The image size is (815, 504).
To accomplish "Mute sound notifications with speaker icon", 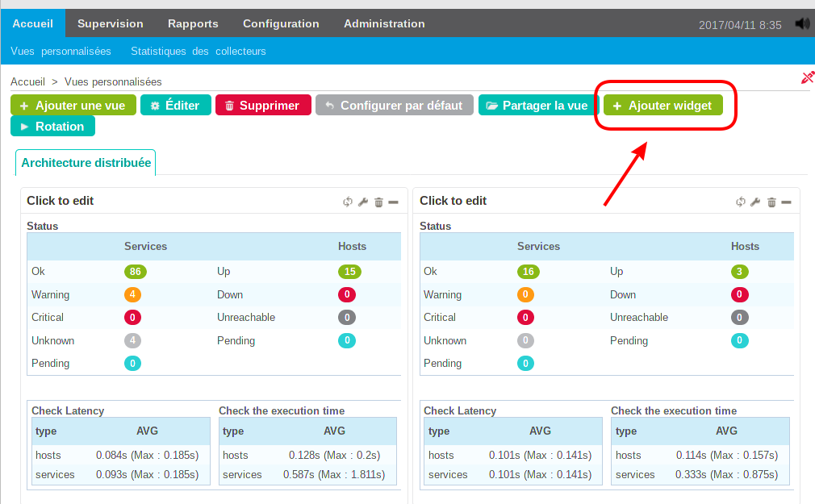I will coord(802,24).
